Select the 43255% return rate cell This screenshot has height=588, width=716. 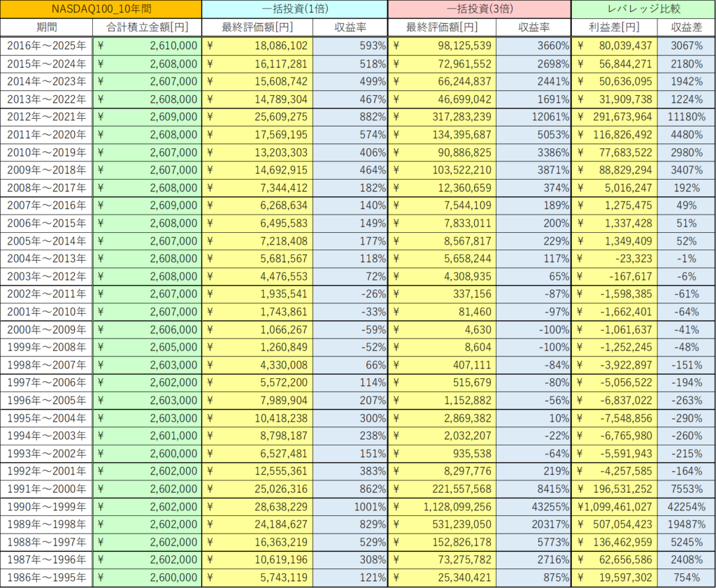pos(534,507)
